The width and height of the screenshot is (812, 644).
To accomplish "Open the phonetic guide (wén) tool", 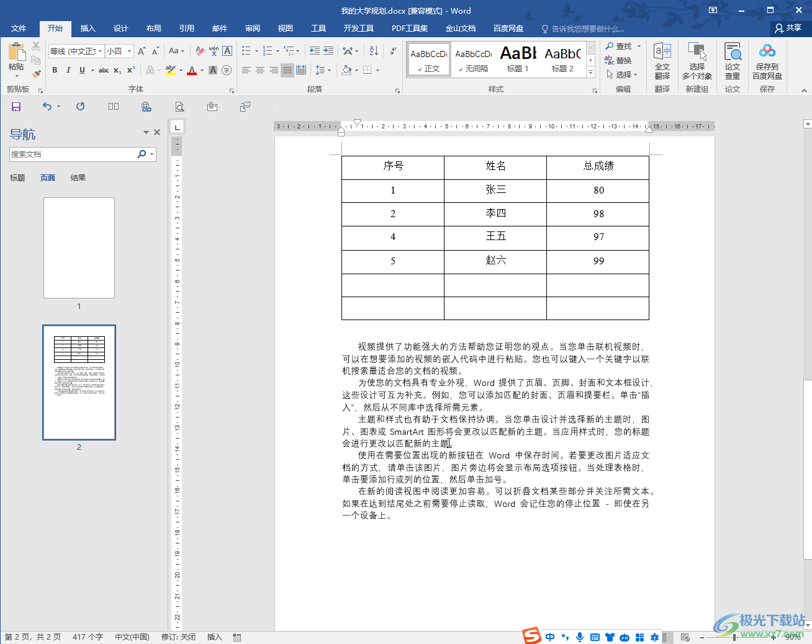I will pos(214,51).
